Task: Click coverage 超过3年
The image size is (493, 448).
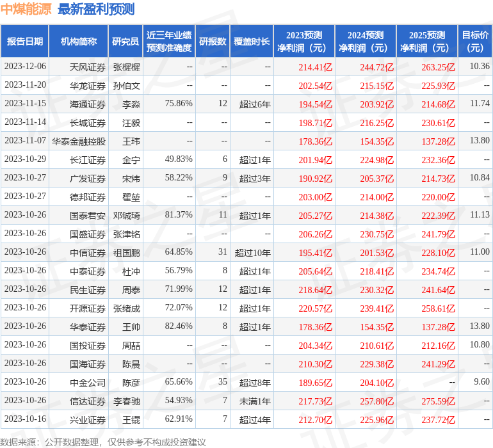Action: [x=255, y=179]
